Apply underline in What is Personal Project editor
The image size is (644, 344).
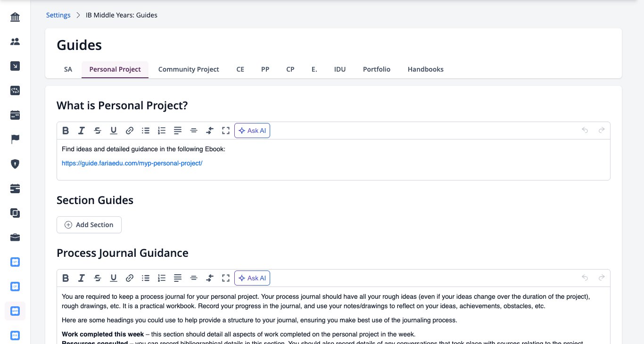(114, 131)
